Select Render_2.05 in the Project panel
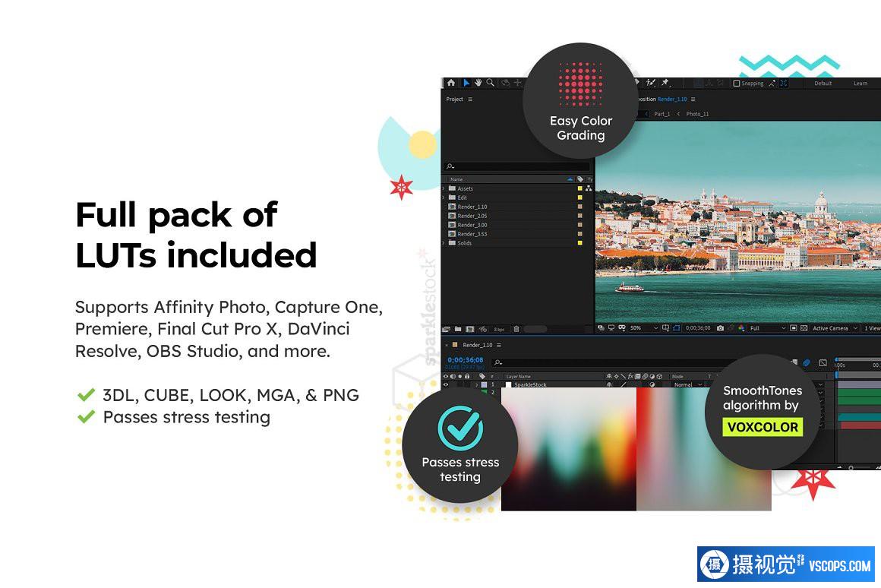881x588 pixels. click(x=472, y=216)
